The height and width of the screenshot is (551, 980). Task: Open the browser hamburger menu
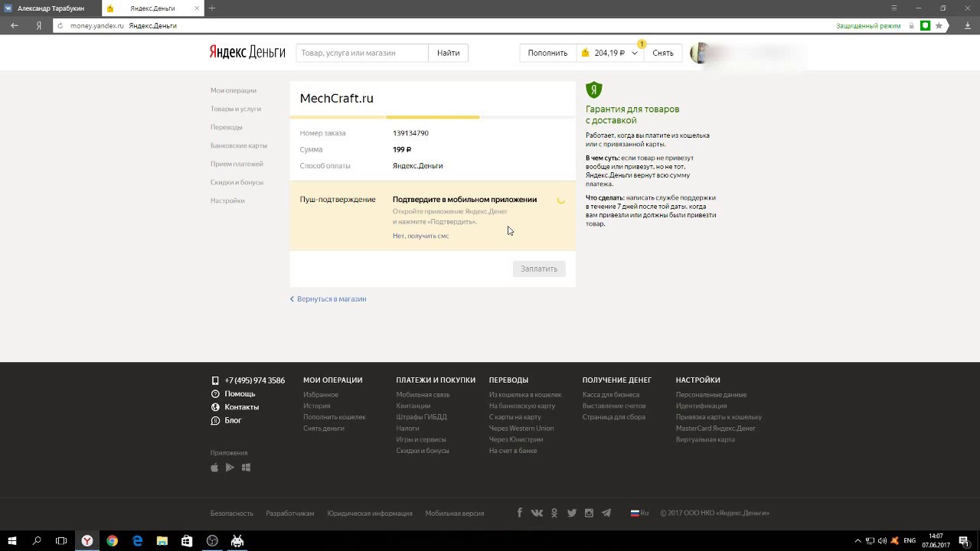[x=894, y=8]
